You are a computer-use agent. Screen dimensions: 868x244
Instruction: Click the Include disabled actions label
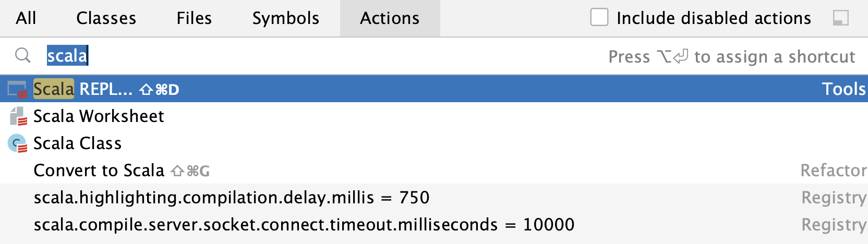pyautogui.click(x=714, y=18)
